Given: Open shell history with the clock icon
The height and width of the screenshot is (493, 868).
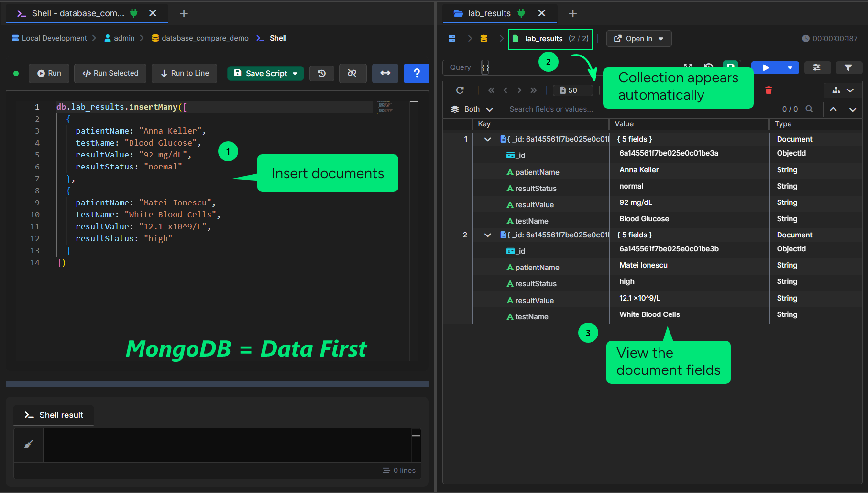Looking at the screenshot, I should 322,73.
